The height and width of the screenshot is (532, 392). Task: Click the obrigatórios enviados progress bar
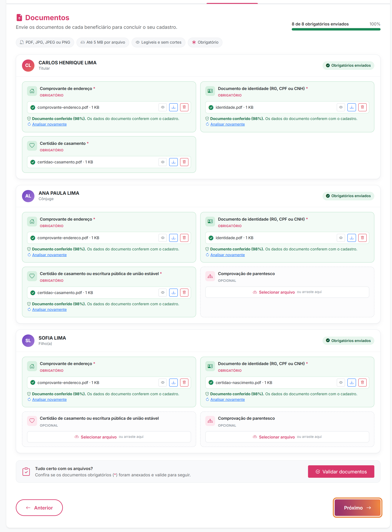point(336,29)
